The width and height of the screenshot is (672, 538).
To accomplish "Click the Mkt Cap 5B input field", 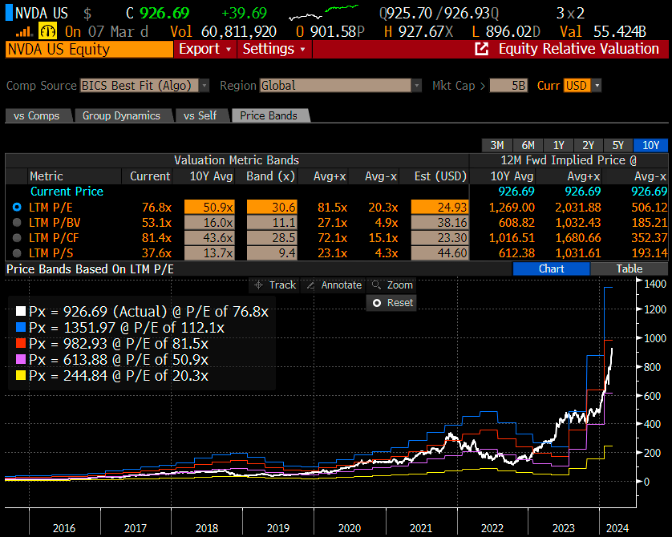I will (508, 86).
